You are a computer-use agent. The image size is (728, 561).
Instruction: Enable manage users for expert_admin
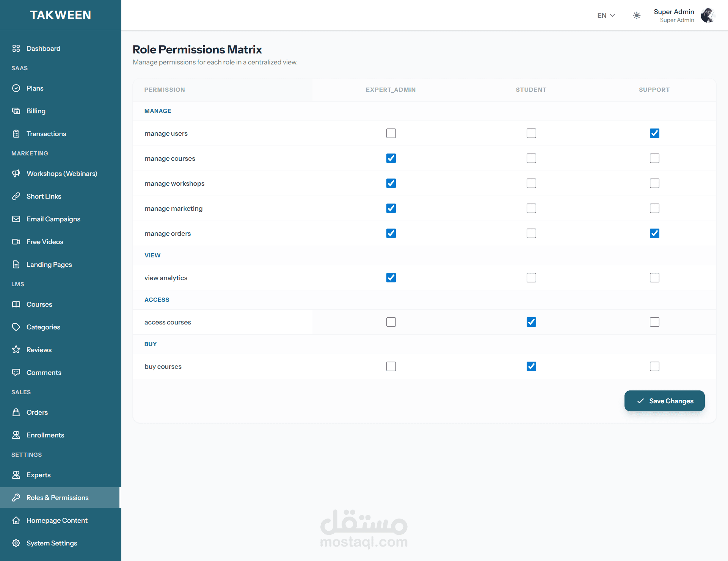tap(391, 133)
